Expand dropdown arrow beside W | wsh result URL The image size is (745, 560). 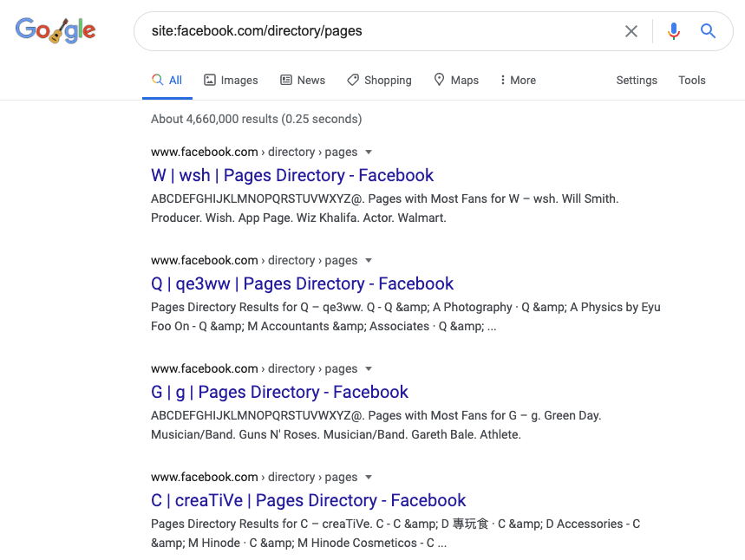click(369, 152)
